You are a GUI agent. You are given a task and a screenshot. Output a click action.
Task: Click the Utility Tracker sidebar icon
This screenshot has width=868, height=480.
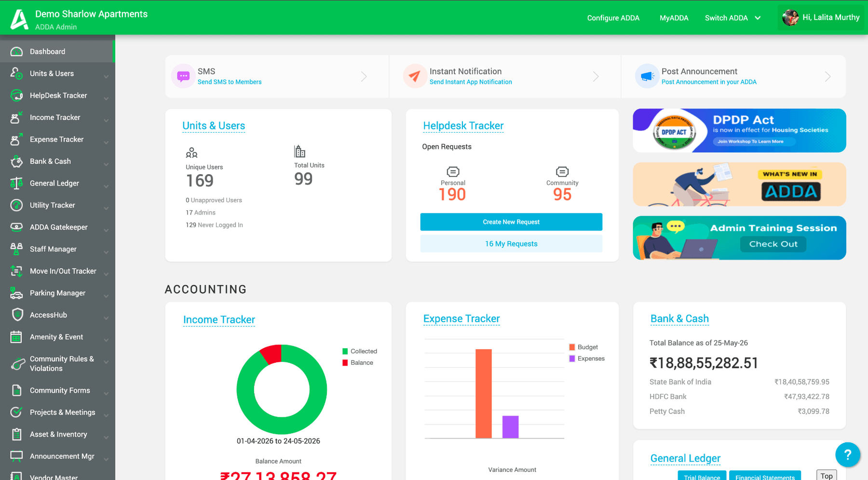16,205
